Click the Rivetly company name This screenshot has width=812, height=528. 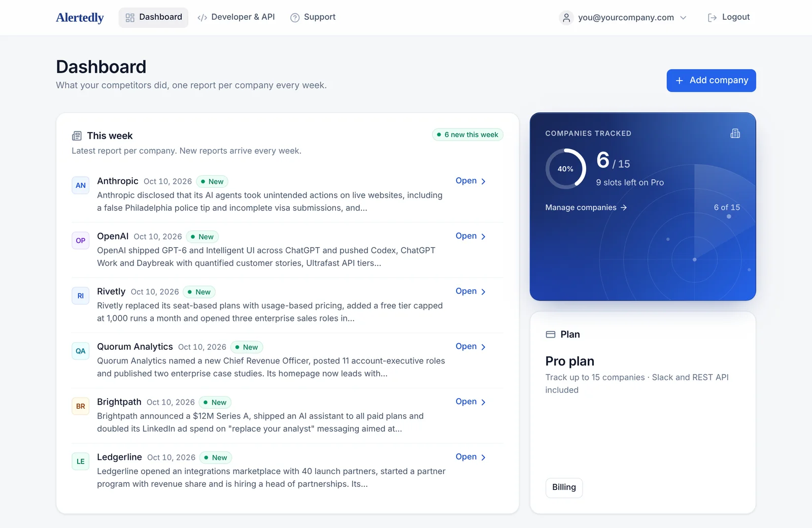(x=111, y=291)
